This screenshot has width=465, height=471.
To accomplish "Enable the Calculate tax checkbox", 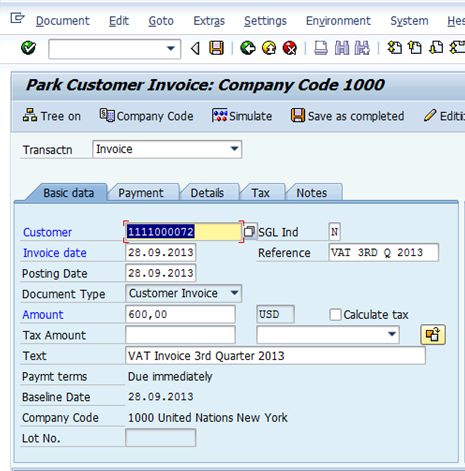I will [x=335, y=314].
